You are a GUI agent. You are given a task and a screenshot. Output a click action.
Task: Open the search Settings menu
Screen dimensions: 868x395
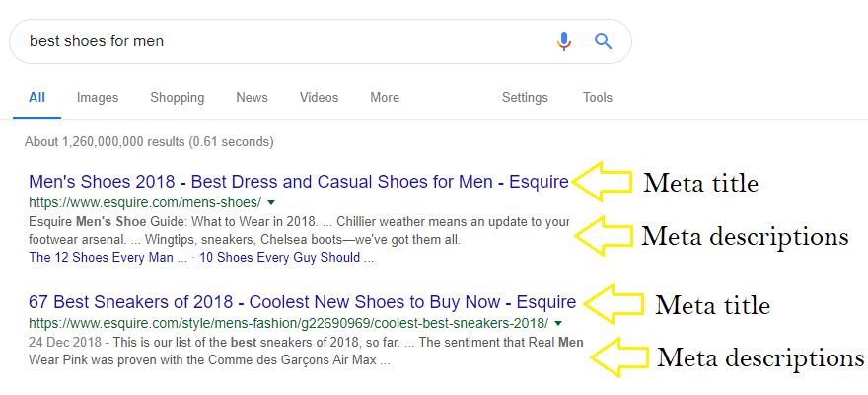click(525, 98)
